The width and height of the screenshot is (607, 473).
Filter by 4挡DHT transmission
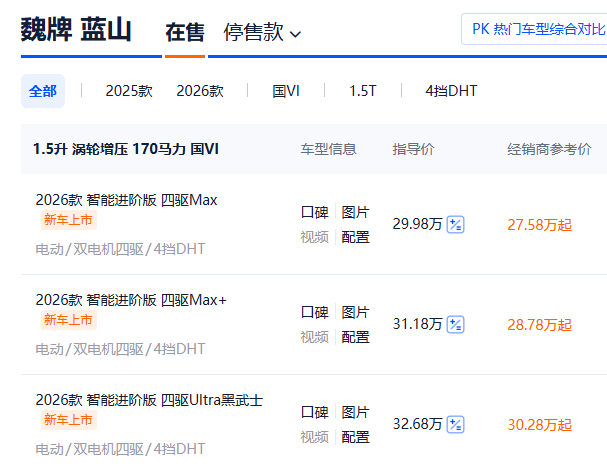pos(451,91)
